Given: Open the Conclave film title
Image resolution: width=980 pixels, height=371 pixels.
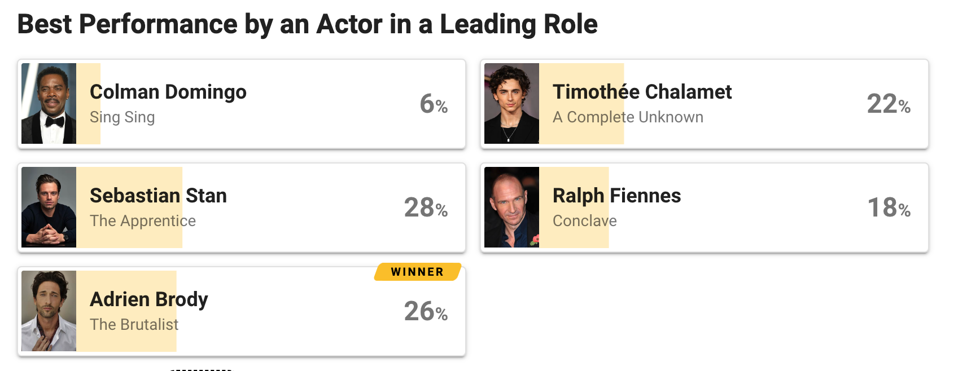Looking at the screenshot, I should (584, 221).
